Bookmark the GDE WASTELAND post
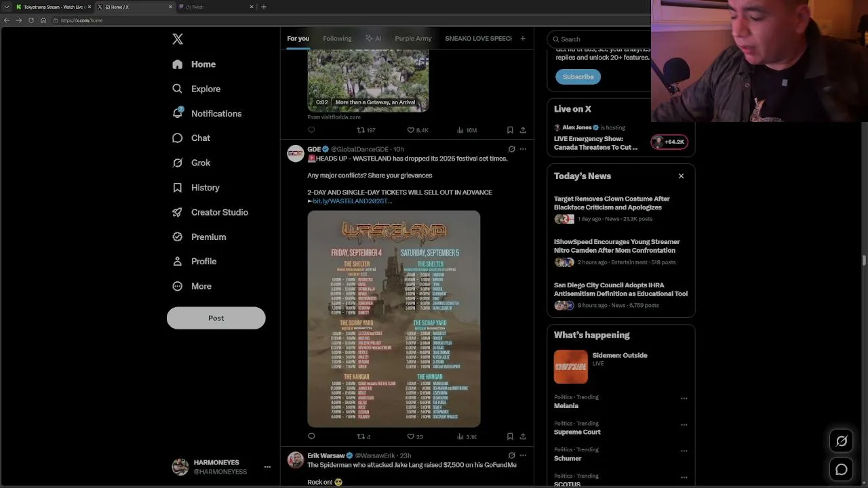 [x=510, y=436]
